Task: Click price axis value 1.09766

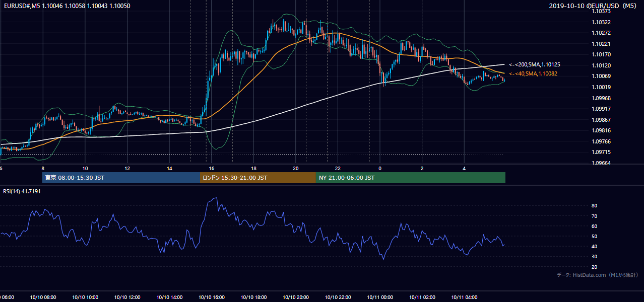Action: pyautogui.click(x=602, y=141)
